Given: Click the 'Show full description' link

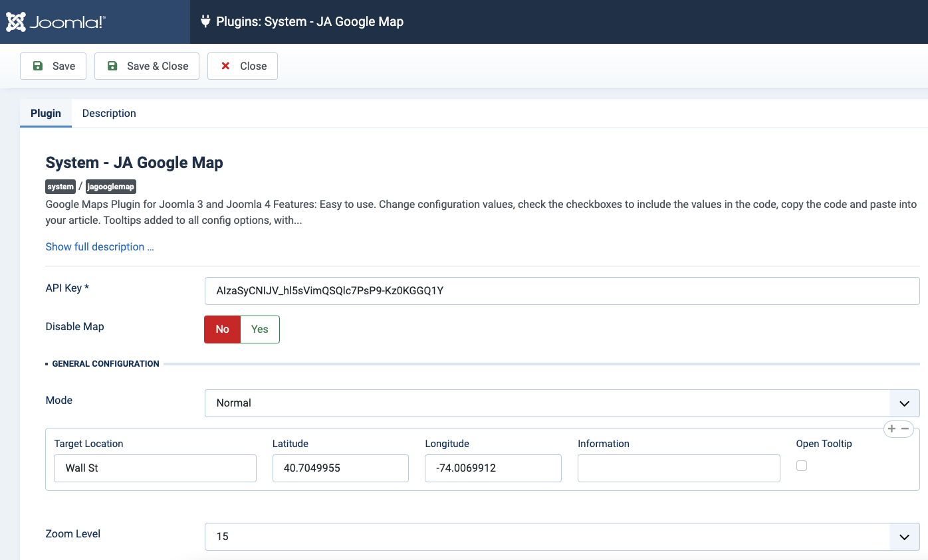Looking at the screenshot, I should click(x=100, y=247).
